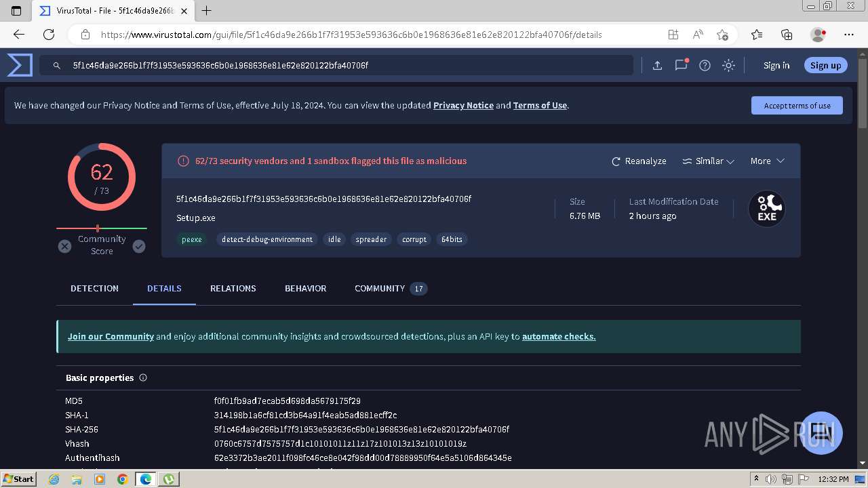Expand the More dropdown
Viewport: 868px width, 488px height.
[x=767, y=161]
